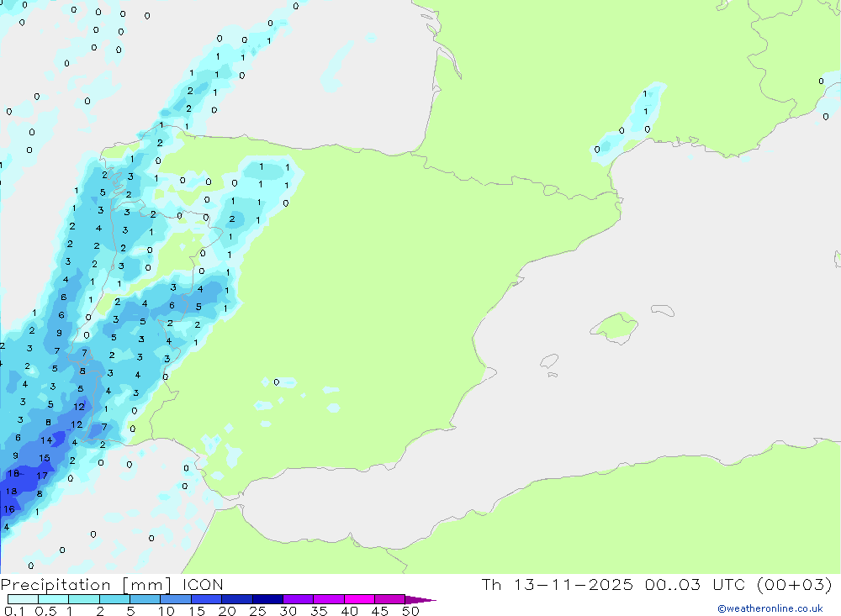Click the 1–2 mm legend color swatch
The image size is (841, 616).
pos(83,599)
